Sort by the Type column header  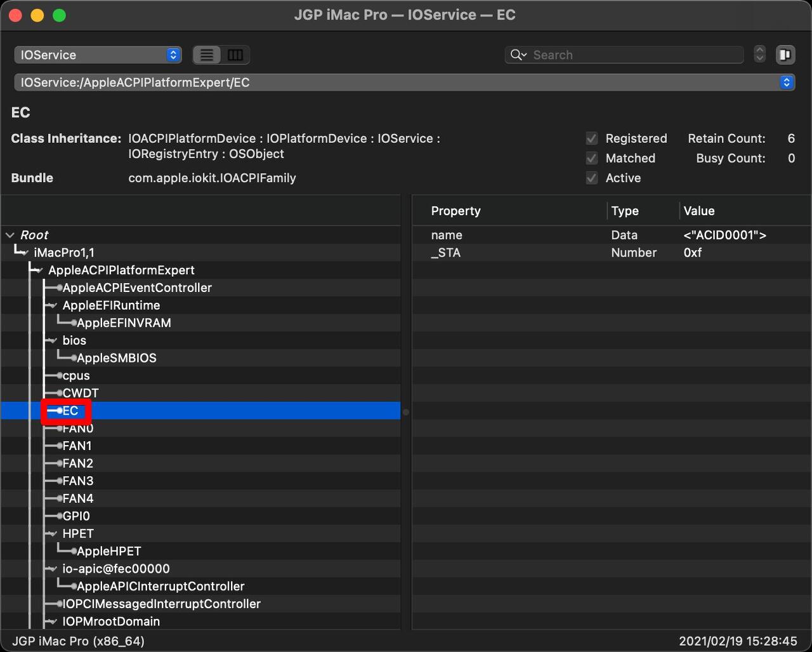[x=643, y=211]
